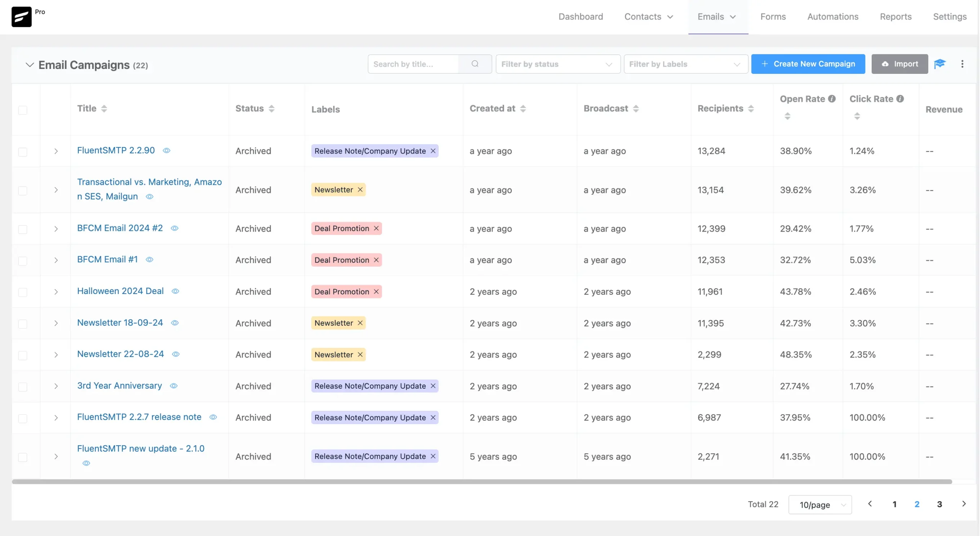
Task: Select the Newsletter 22-08-24 checkbox
Action: click(23, 356)
